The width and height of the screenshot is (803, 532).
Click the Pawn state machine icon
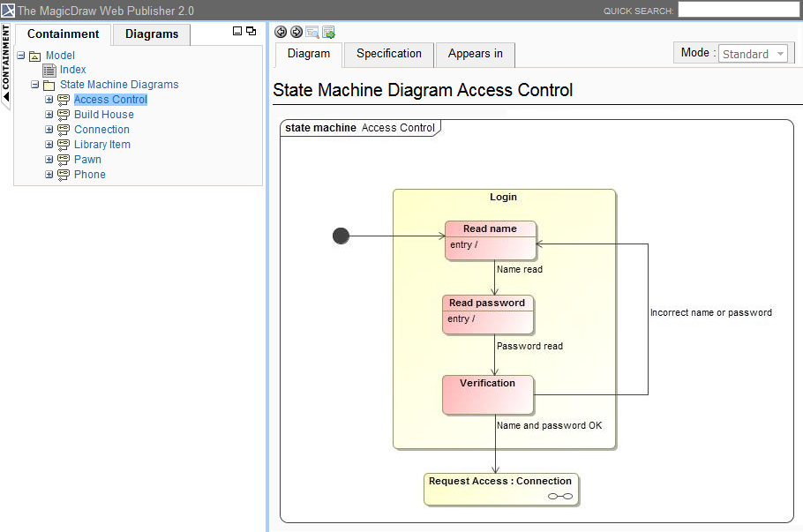(x=64, y=160)
